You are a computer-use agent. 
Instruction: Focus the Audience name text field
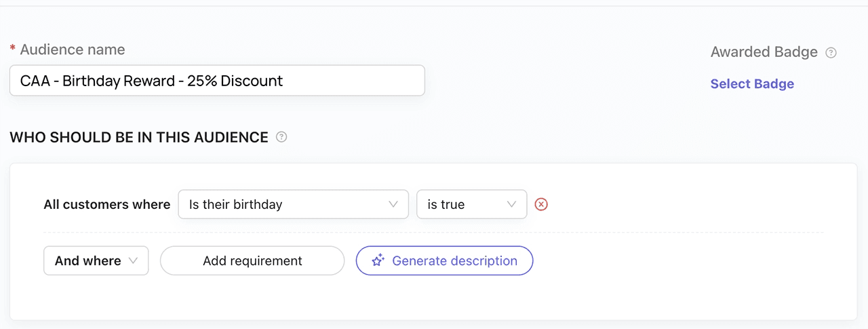tap(217, 81)
